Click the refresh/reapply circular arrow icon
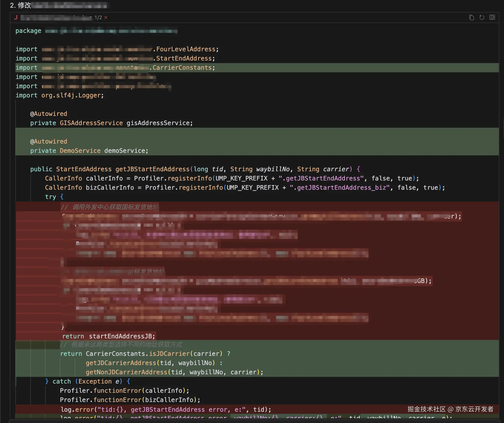 482,17
